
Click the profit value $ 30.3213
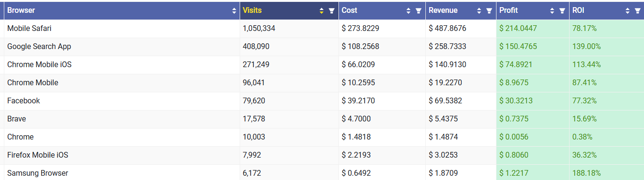point(516,101)
